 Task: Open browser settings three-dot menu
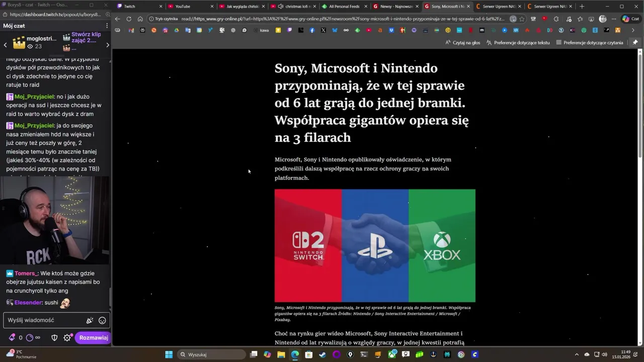pos(614,19)
